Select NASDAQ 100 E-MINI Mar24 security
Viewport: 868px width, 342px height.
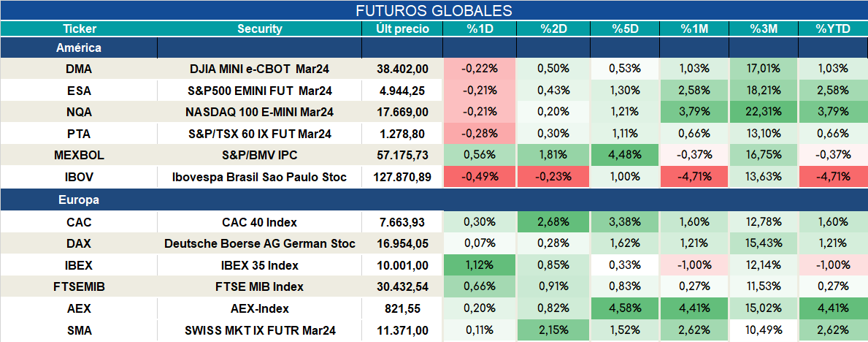[x=260, y=112]
